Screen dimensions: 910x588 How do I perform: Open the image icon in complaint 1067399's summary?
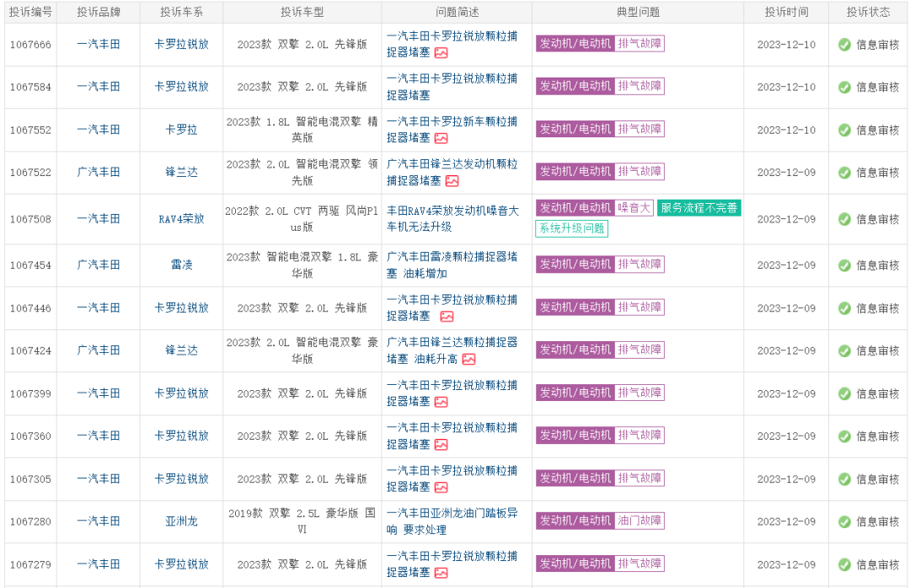(441, 402)
